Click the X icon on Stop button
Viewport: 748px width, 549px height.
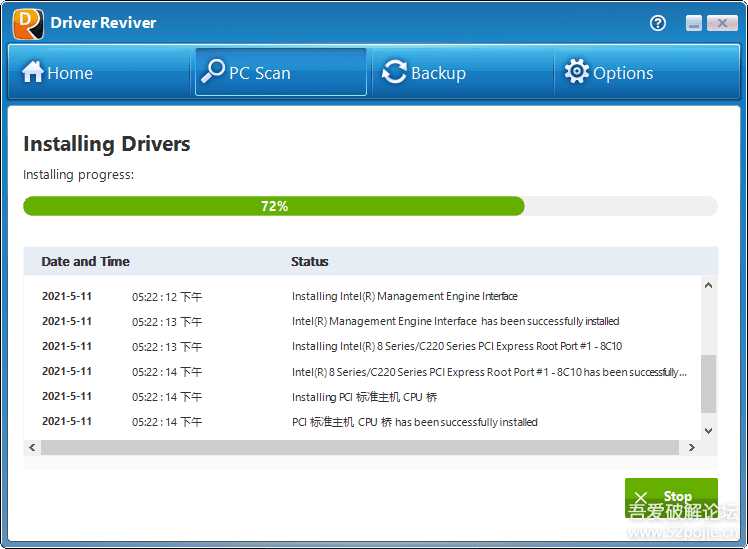[x=641, y=497]
